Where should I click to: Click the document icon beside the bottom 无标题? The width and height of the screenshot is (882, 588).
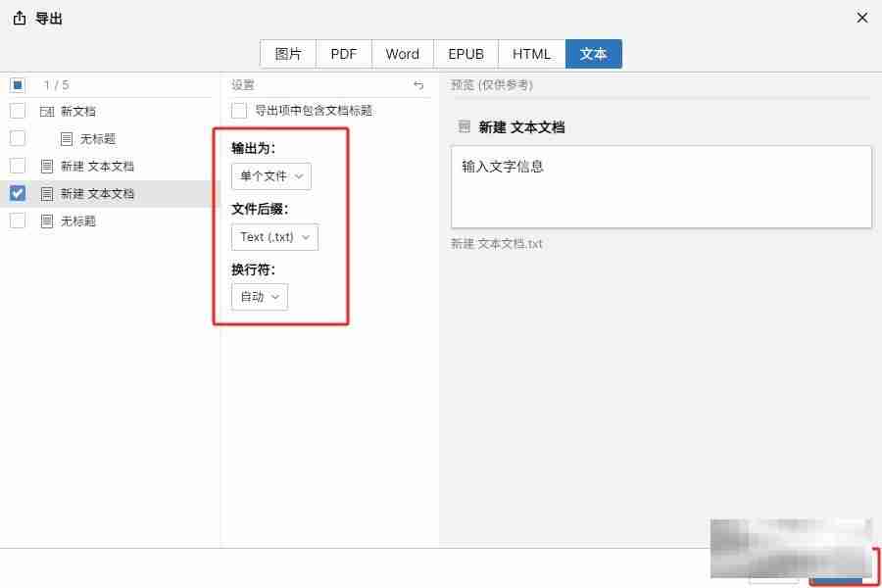tap(46, 220)
